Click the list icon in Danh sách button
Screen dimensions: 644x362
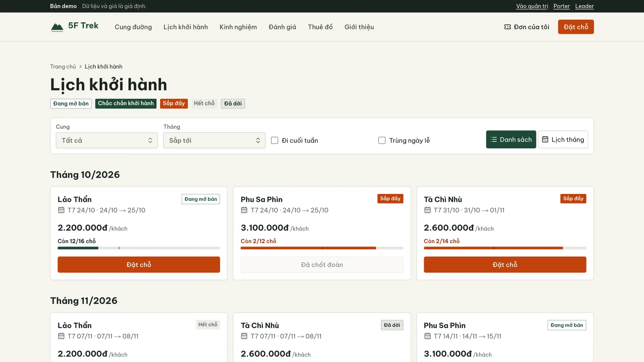[493, 140]
